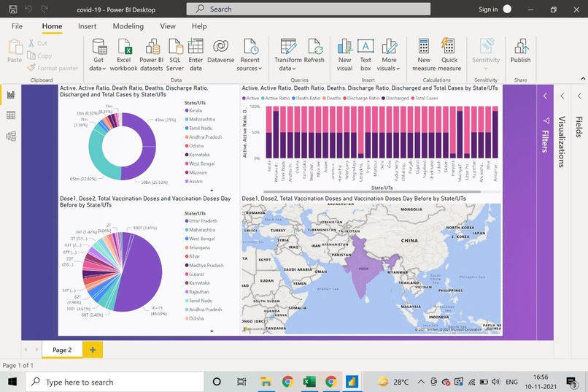This screenshot has height=392, width=588.
Task: Click the Active legend marker in bar chart
Action: [244, 99]
